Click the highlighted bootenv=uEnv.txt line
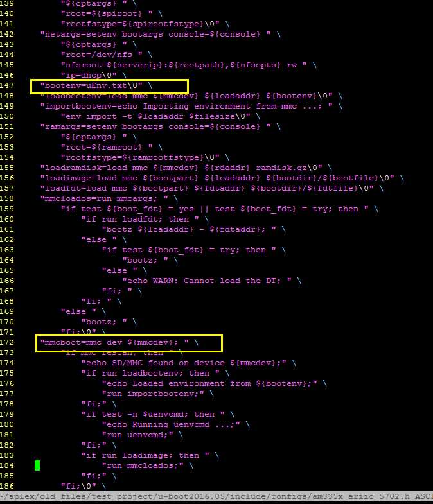 coord(109,87)
